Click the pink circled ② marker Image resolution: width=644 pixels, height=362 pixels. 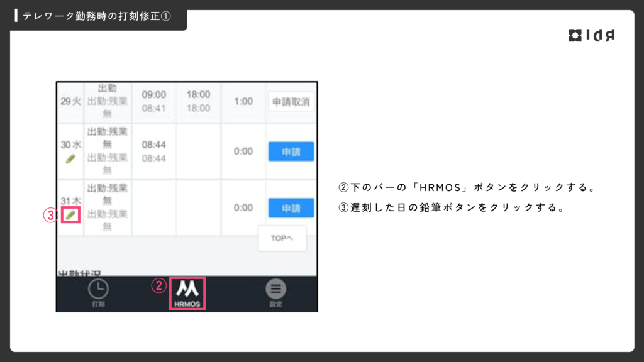(159, 286)
